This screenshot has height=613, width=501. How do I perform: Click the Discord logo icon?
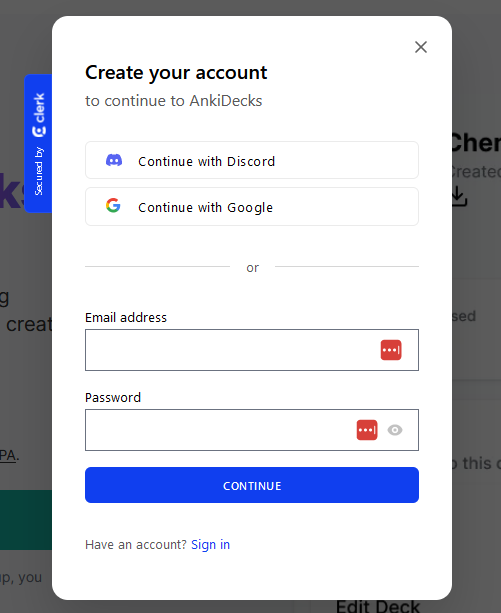pos(114,160)
